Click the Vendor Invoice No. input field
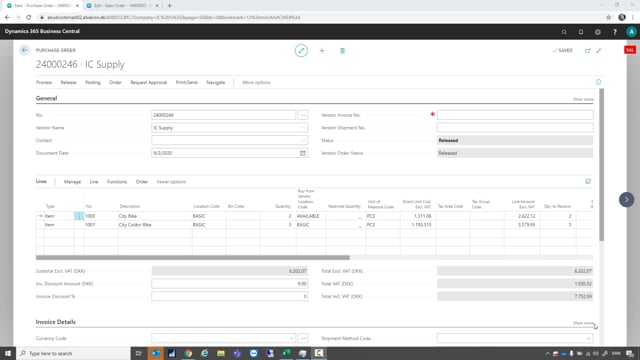640x360 pixels. click(x=515, y=115)
